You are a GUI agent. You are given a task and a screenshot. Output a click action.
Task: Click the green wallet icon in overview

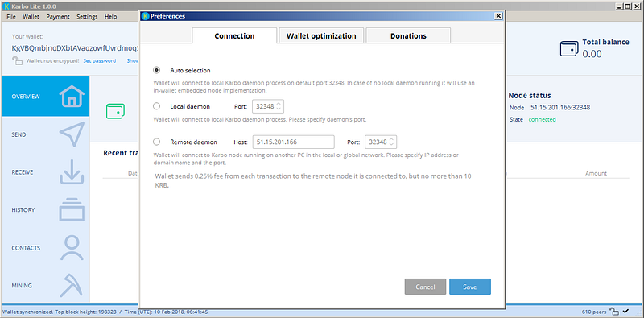coord(115,111)
